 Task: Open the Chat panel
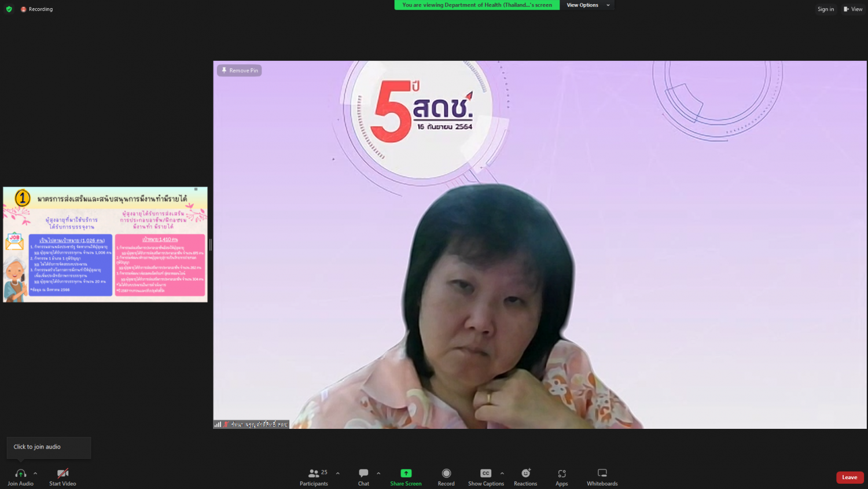click(x=363, y=477)
